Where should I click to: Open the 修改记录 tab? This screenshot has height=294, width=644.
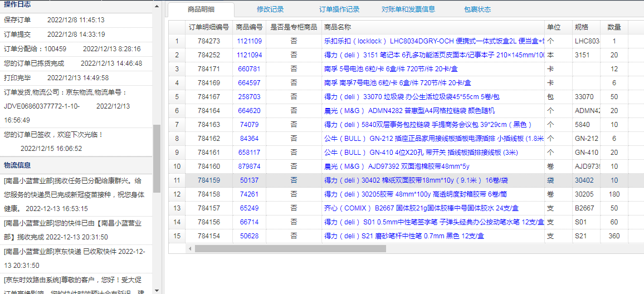pyautogui.click(x=270, y=9)
